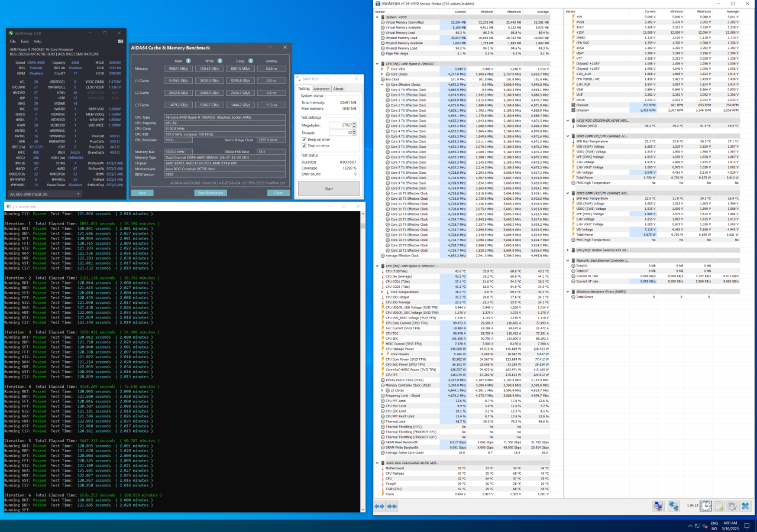
Task: Increase the Megabytes spinner value
Action: [354, 122]
